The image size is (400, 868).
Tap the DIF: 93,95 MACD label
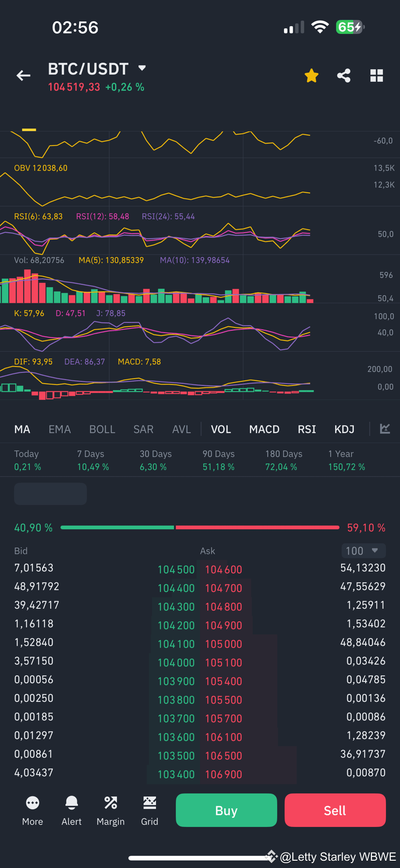33,362
